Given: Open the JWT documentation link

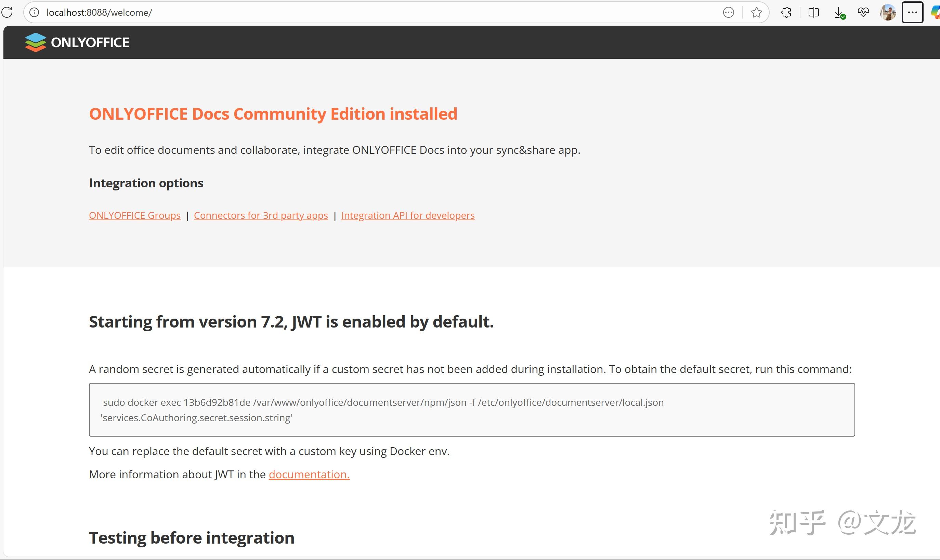Looking at the screenshot, I should 309,474.
